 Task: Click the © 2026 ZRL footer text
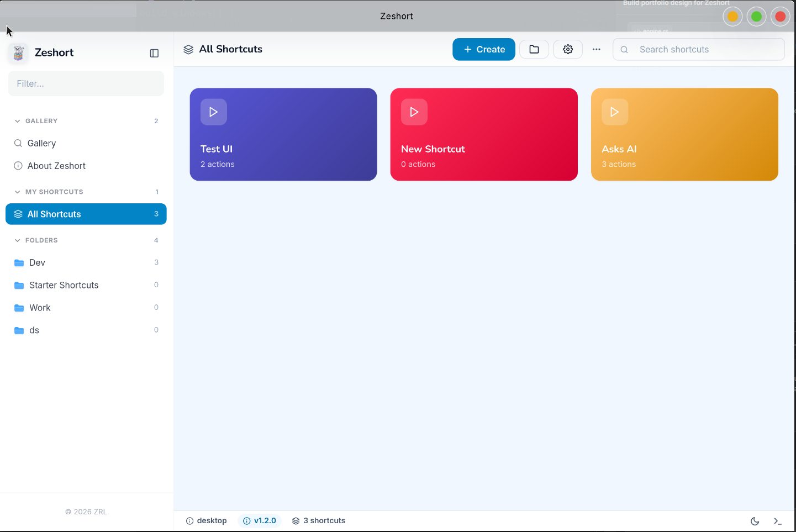click(86, 512)
